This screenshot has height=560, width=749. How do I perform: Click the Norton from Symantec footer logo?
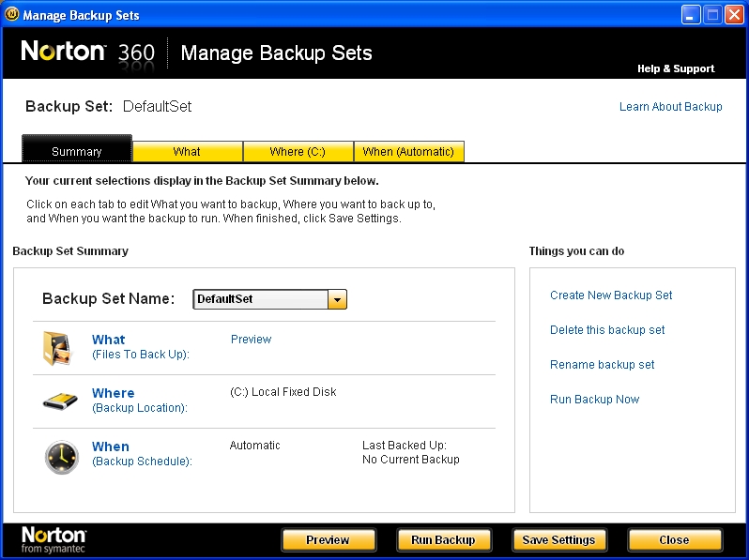(53, 540)
